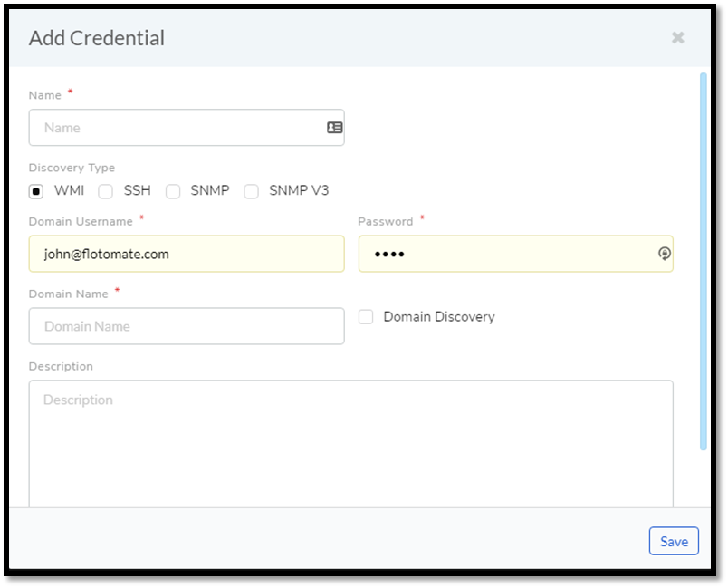
Task: Click inside the Description text area
Action: [x=351, y=444]
